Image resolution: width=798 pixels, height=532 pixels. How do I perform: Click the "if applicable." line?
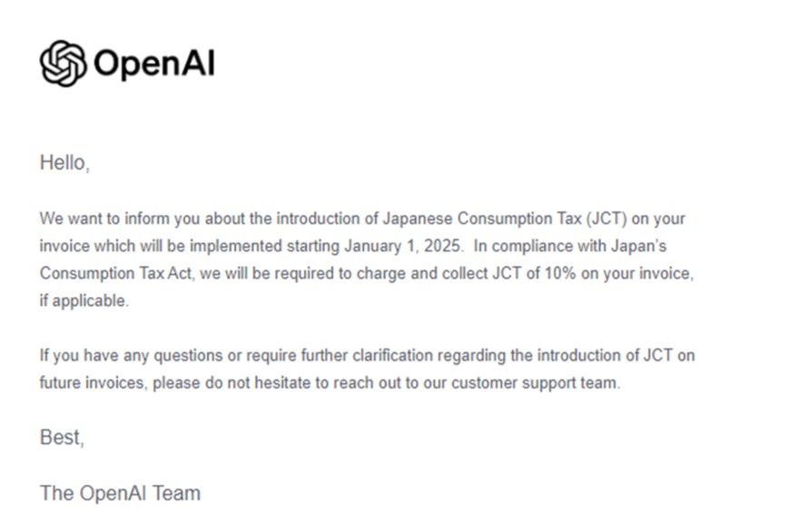[84, 301]
